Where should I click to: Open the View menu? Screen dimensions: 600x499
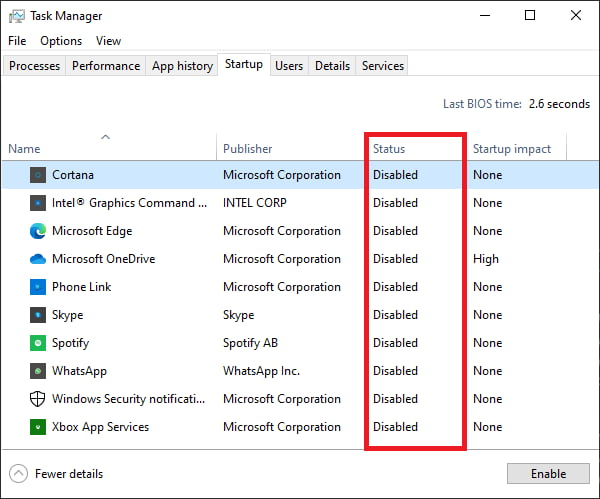[108, 41]
